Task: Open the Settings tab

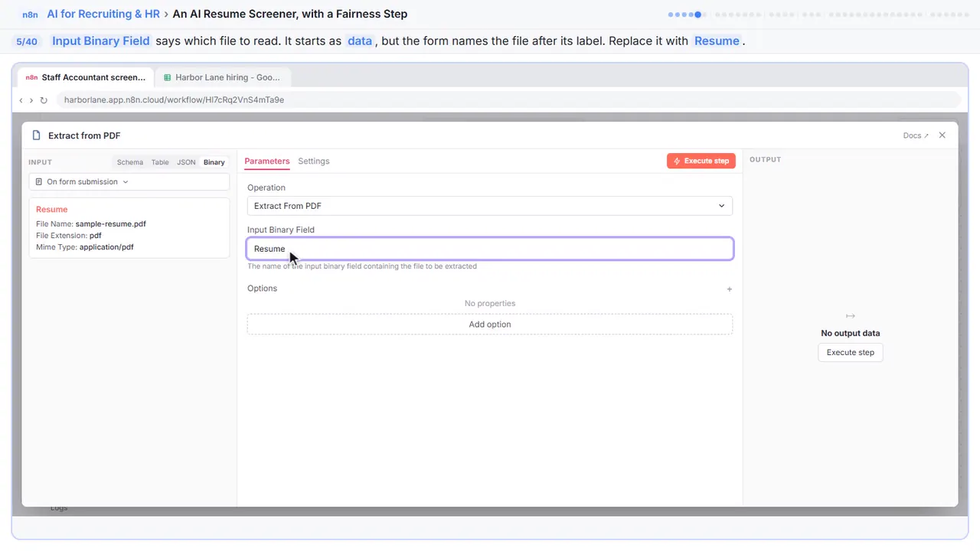Action: [314, 161]
